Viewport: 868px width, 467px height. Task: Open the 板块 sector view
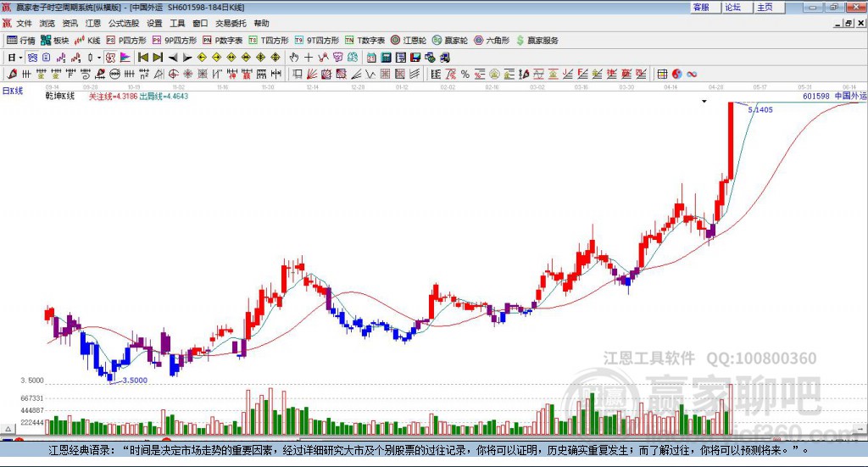tap(54, 41)
